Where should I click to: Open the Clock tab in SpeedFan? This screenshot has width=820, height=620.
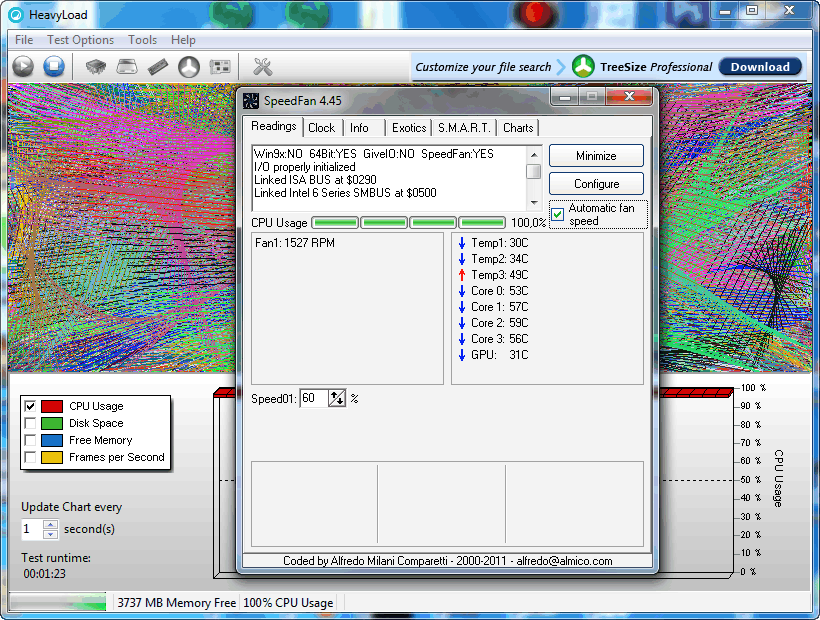coord(321,128)
